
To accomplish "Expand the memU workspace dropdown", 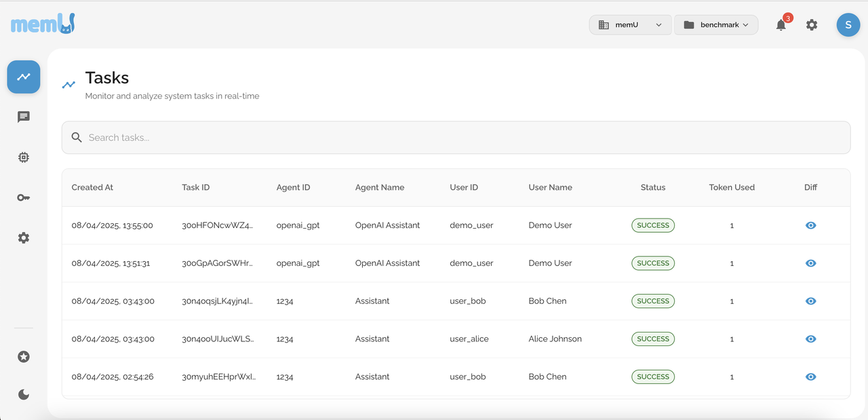I will [630, 24].
